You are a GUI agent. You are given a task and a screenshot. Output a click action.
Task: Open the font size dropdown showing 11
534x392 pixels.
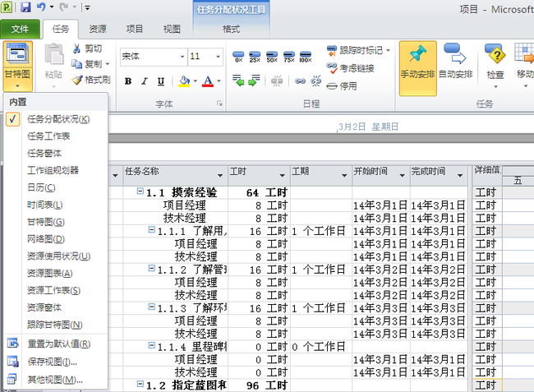tap(218, 57)
